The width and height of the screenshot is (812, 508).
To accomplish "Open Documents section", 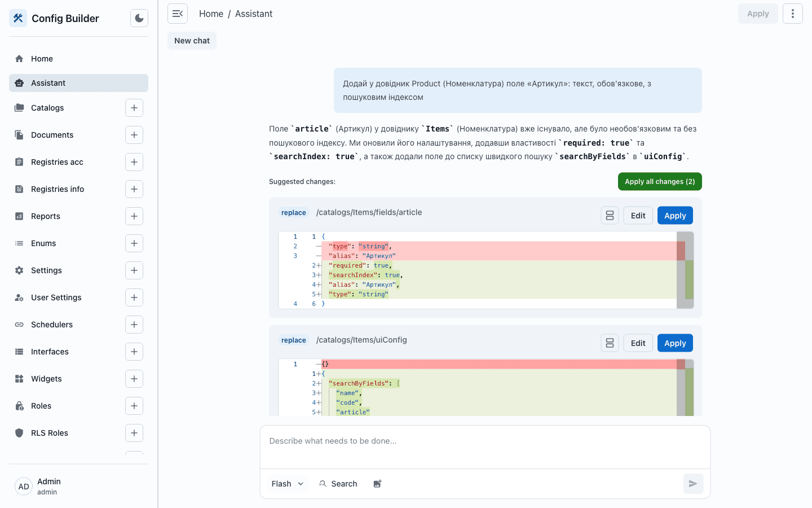I will coord(52,135).
